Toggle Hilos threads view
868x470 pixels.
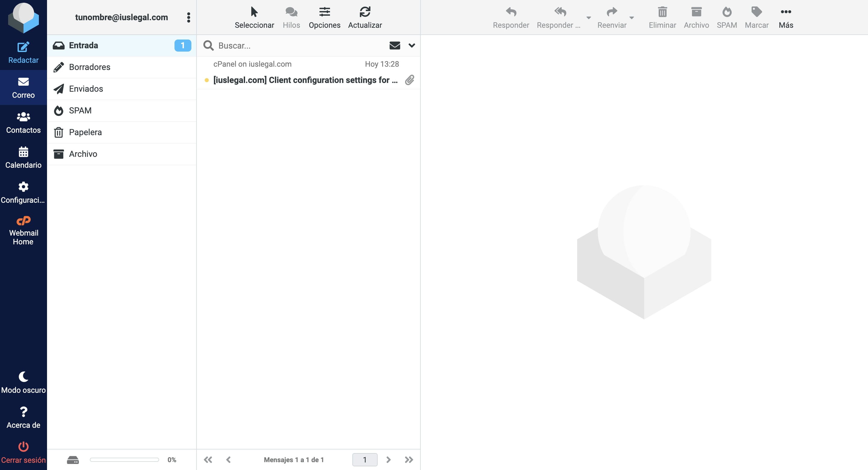point(291,17)
